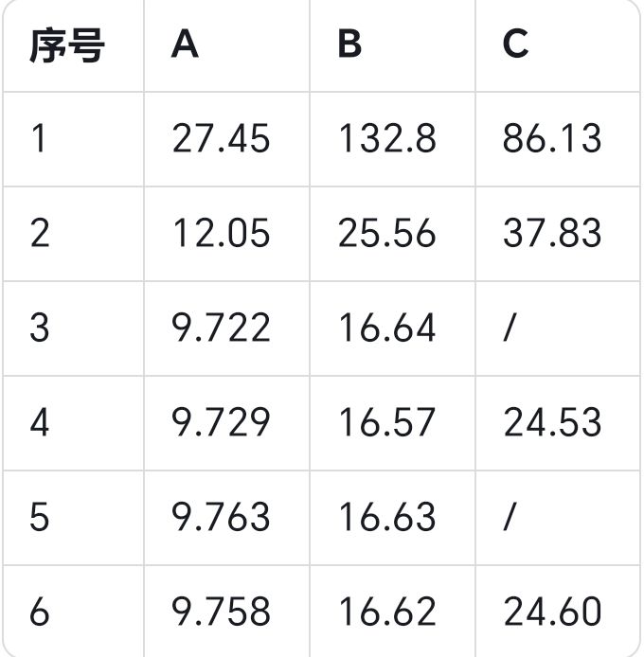Select column header A

coord(186,45)
